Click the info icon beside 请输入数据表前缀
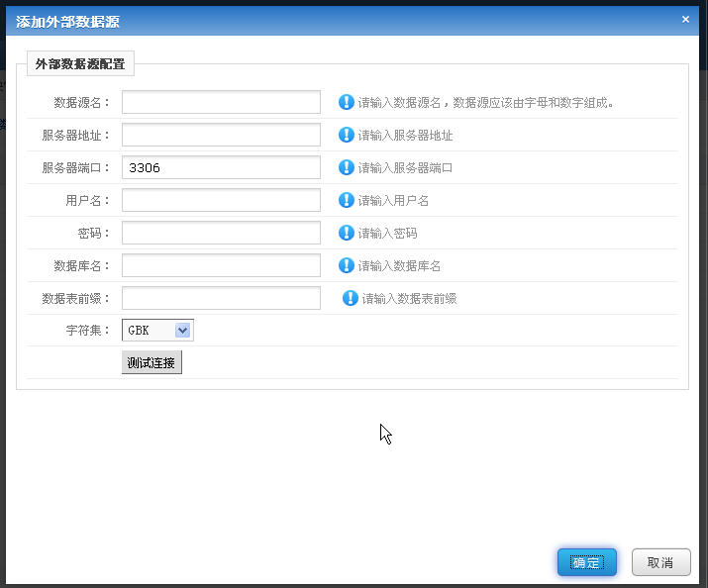 [x=351, y=298]
